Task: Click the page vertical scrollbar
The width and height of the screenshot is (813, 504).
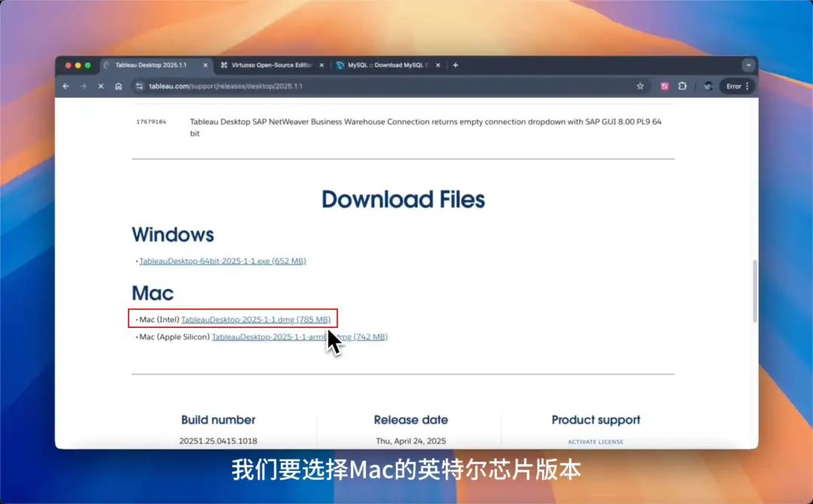Action: [754, 291]
